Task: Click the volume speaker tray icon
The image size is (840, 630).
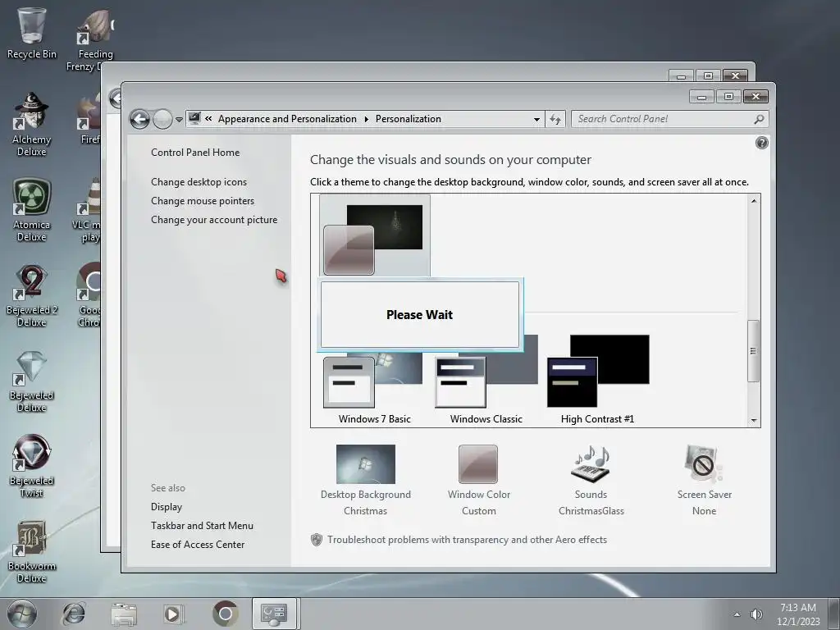Action: [756, 614]
